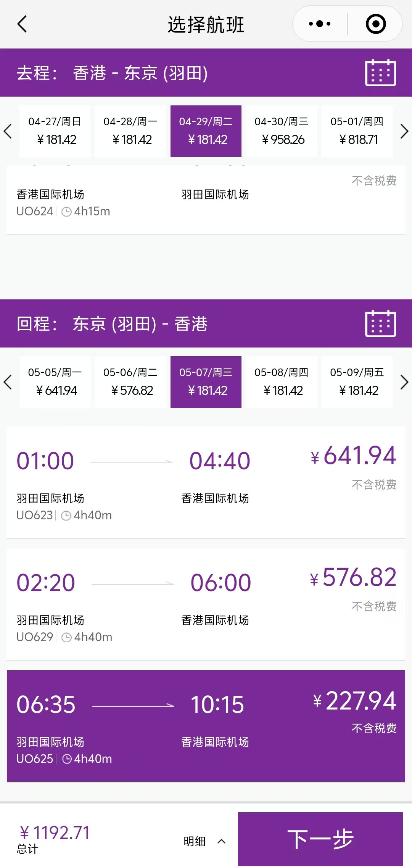The image size is (412, 868).
Task: Select outbound date 04-27 Sunday
Action: coord(55,131)
